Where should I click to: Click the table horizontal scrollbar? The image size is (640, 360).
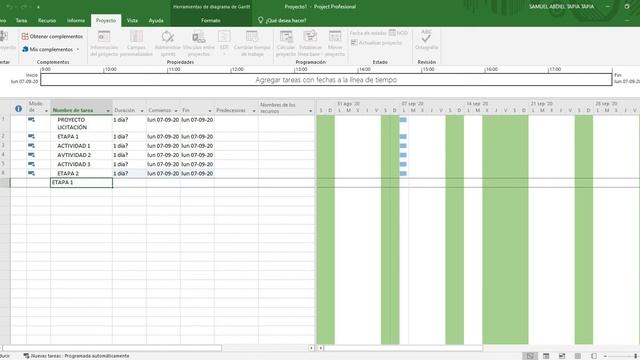[x=112, y=348]
